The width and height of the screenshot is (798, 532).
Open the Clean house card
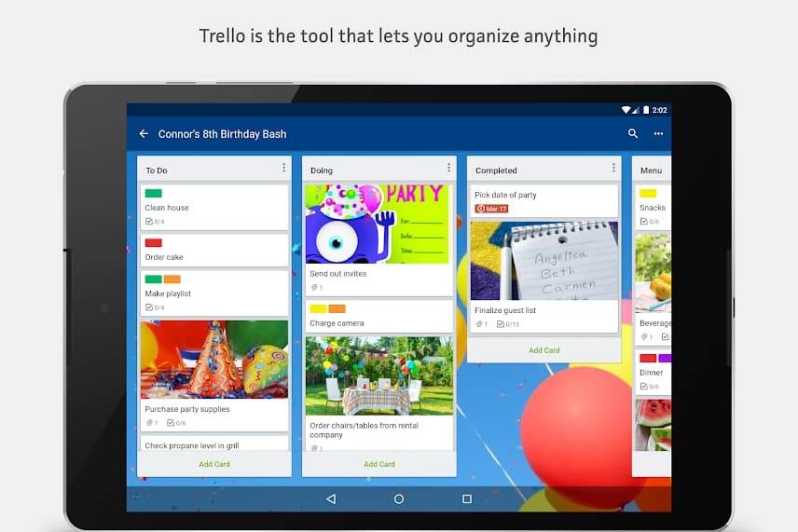coord(214,208)
